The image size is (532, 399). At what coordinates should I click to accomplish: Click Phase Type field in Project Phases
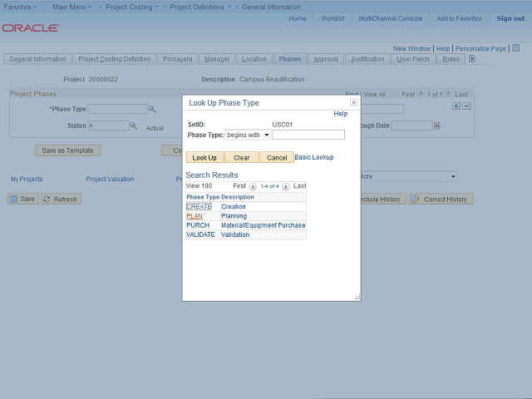[118, 109]
